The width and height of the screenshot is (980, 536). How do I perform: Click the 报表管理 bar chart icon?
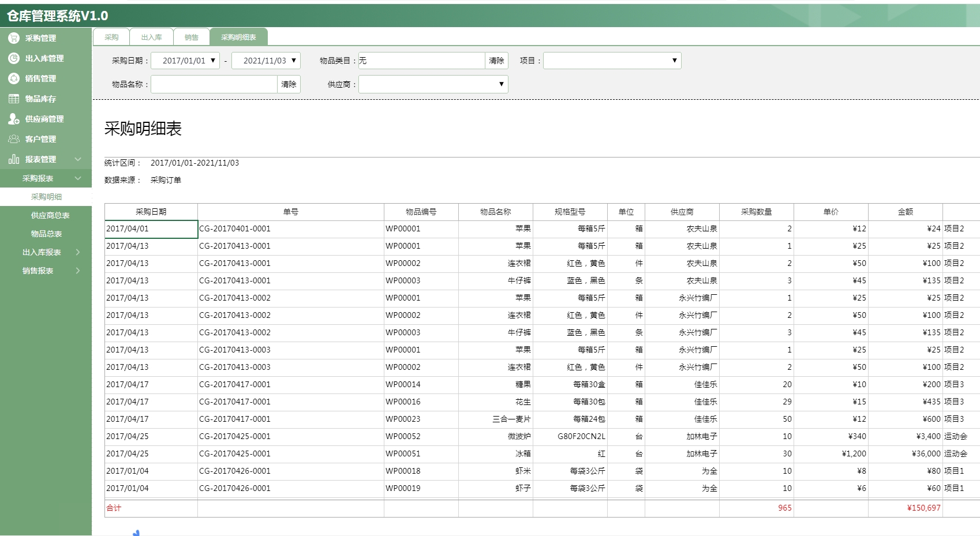[x=14, y=159]
